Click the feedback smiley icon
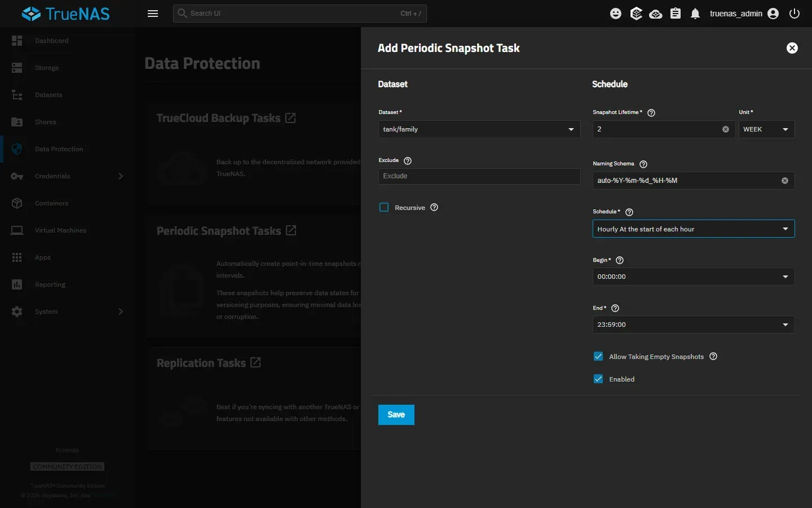The image size is (812, 508). point(616,14)
